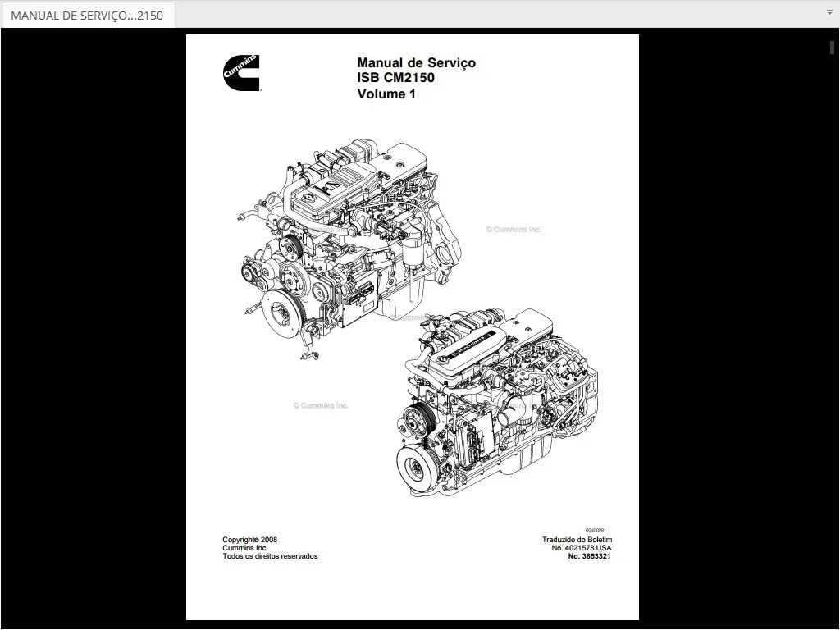Image resolution: width=840 pixels, height=630 pixels.
Task: Click the 'Todos os direitos reservados' text
Action: [270, 556]
